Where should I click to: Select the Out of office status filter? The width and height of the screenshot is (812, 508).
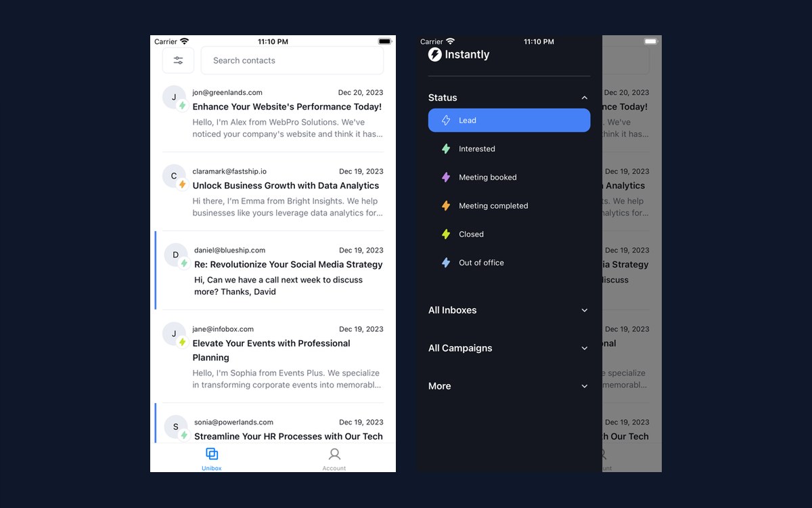510,263
